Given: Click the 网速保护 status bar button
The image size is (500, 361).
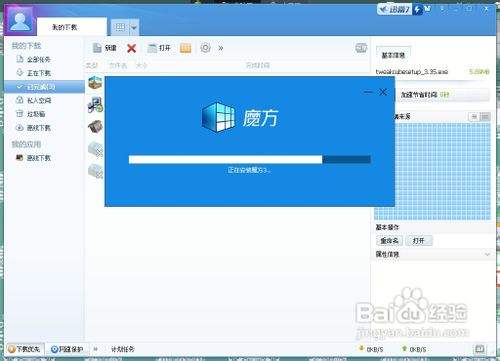Looking at the screenshot, I should point(67,349).
